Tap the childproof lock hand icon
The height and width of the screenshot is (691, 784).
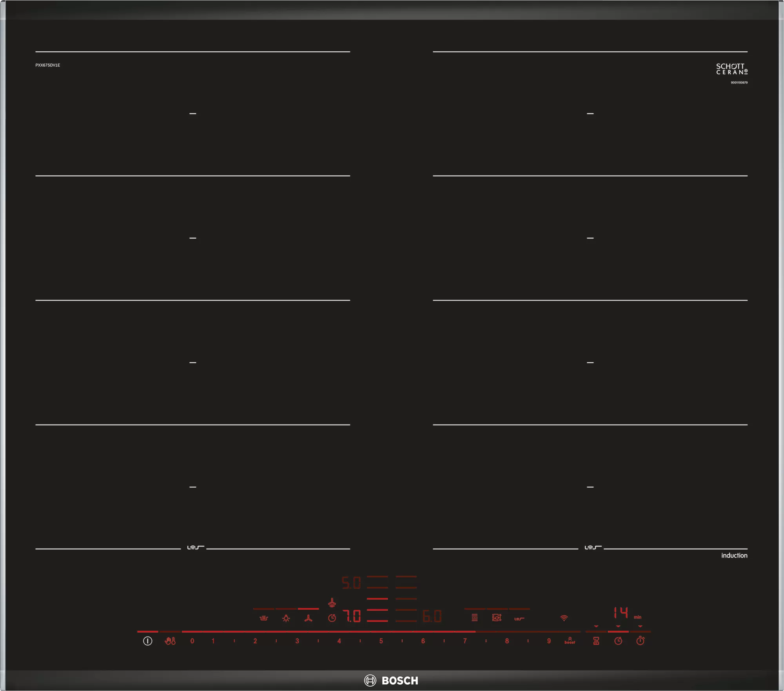point(170,641)
